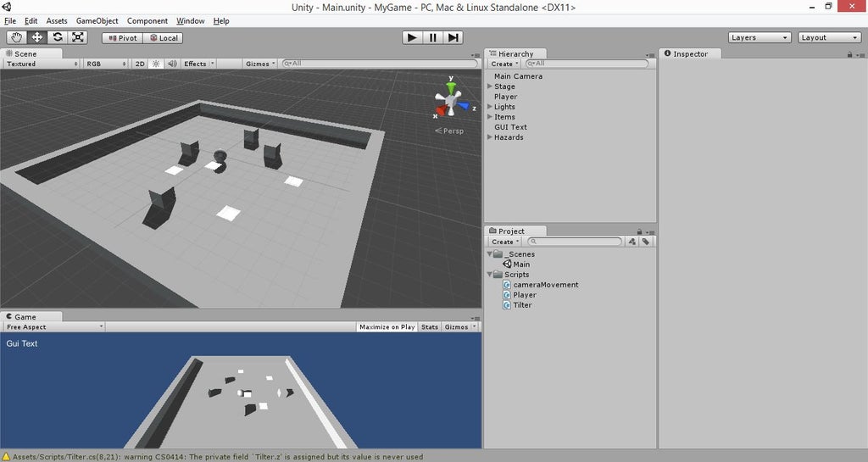
Task: Open the Project Create dropdown
Action: [x=505, y=242]
